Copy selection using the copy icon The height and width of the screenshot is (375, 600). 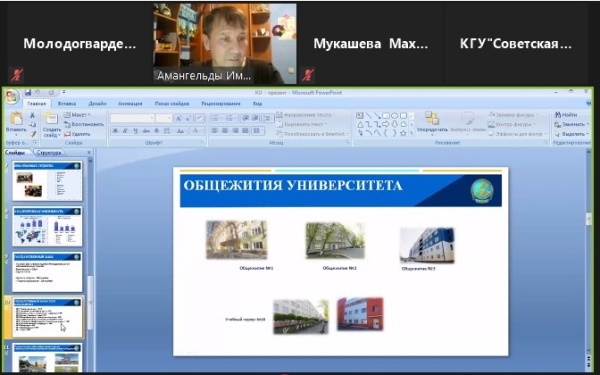pos(33,124)
